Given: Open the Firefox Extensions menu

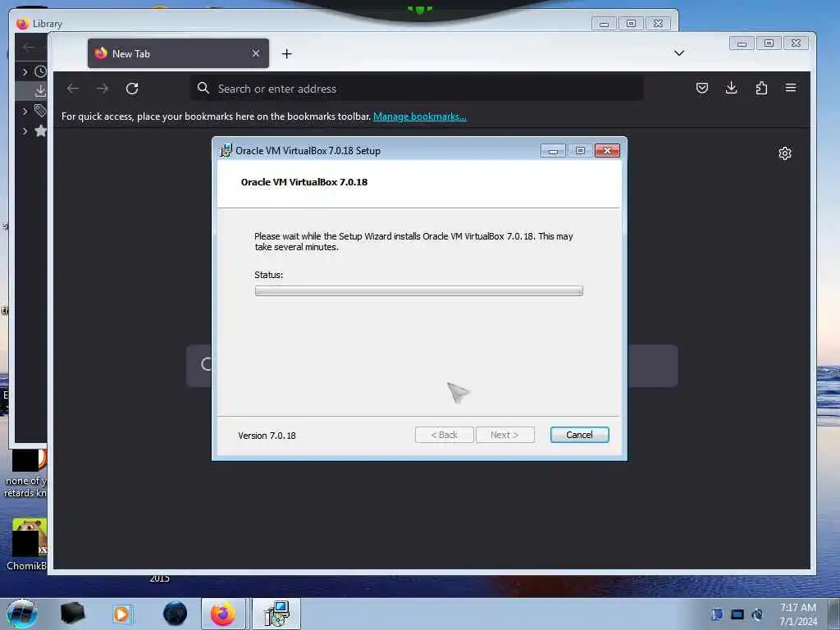Looking at the screenshot, I should pos(761,88).
